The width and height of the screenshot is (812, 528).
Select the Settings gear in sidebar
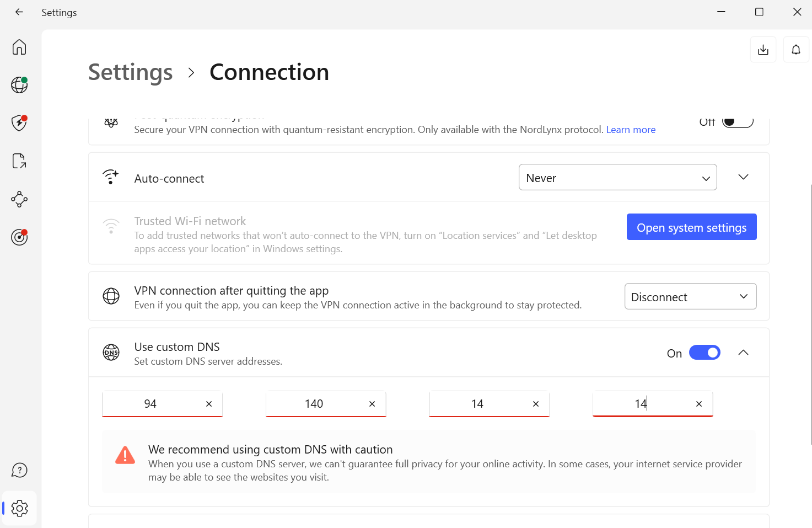[x=19, y=508]
